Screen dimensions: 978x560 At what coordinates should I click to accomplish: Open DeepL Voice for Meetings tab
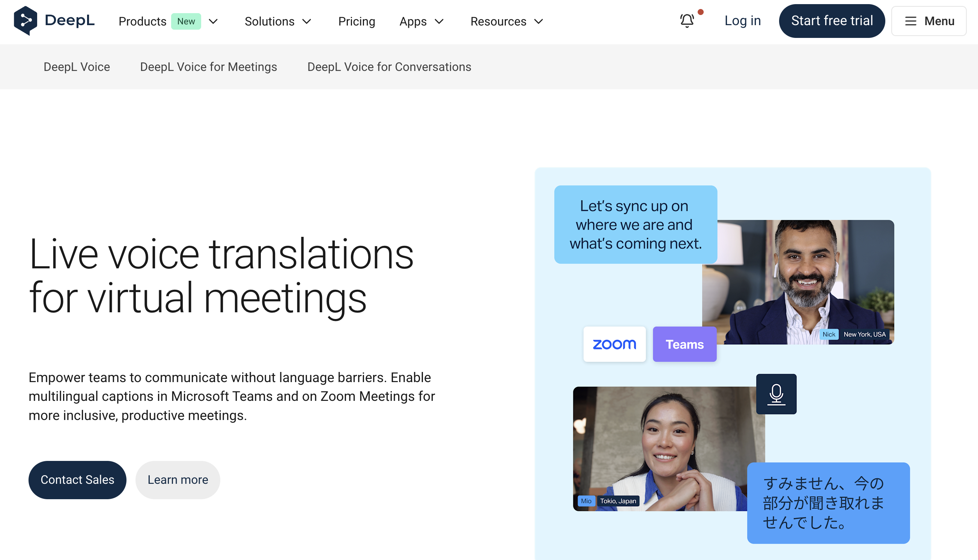(208, 67)
